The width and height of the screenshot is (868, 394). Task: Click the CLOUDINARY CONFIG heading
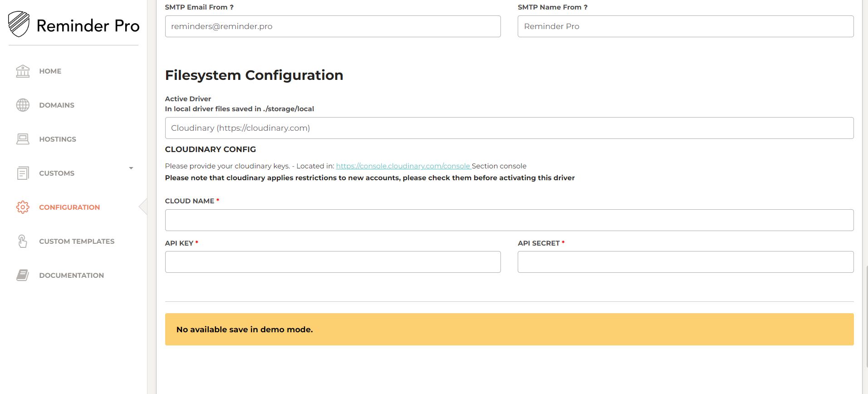click(211, 149)
